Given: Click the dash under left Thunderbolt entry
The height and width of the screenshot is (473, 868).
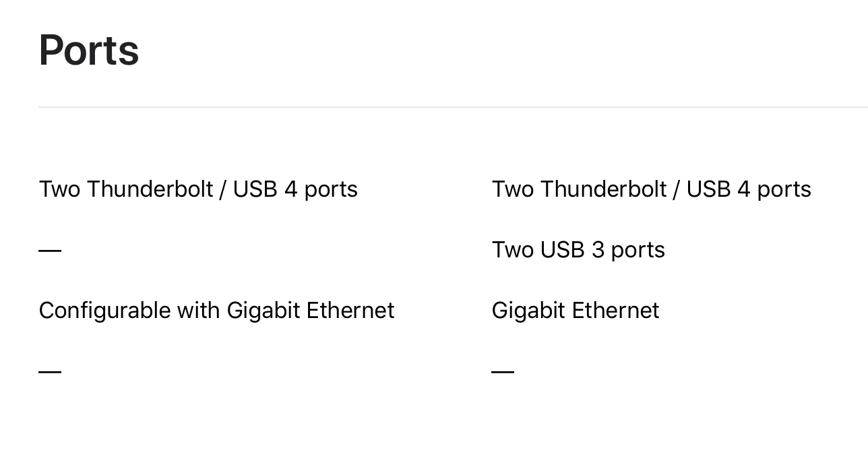Looking at the screenshot, I should pyautogui.click(x=50, y=251).
